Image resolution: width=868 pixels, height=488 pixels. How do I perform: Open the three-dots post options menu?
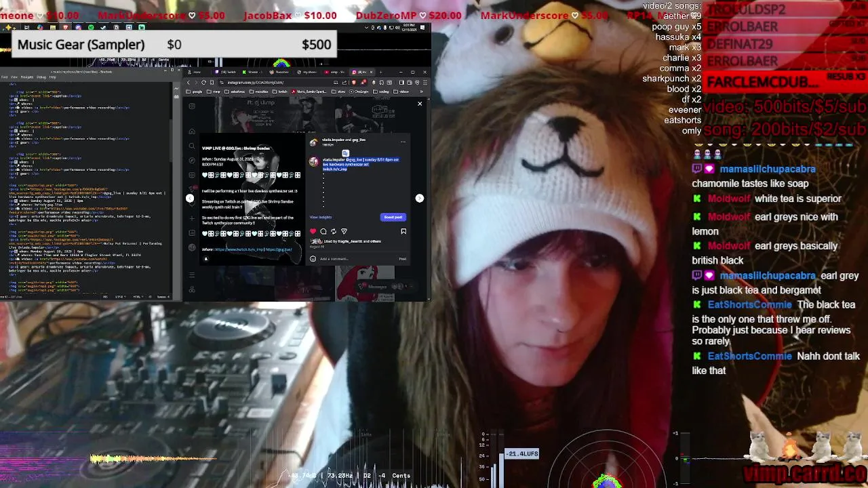[403, 142]
